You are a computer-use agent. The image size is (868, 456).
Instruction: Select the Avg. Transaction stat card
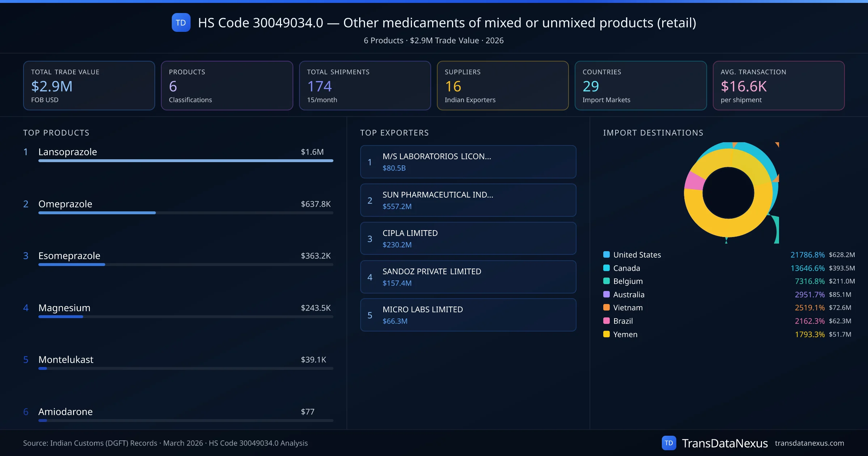(x=778, y=85)
